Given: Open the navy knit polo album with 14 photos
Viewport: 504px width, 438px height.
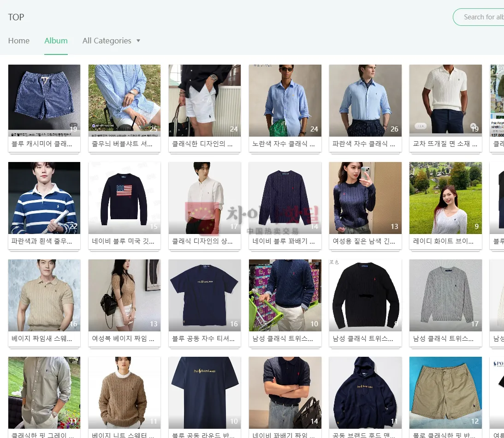Looking at the screenshot, I should click(x=285, y=393).
